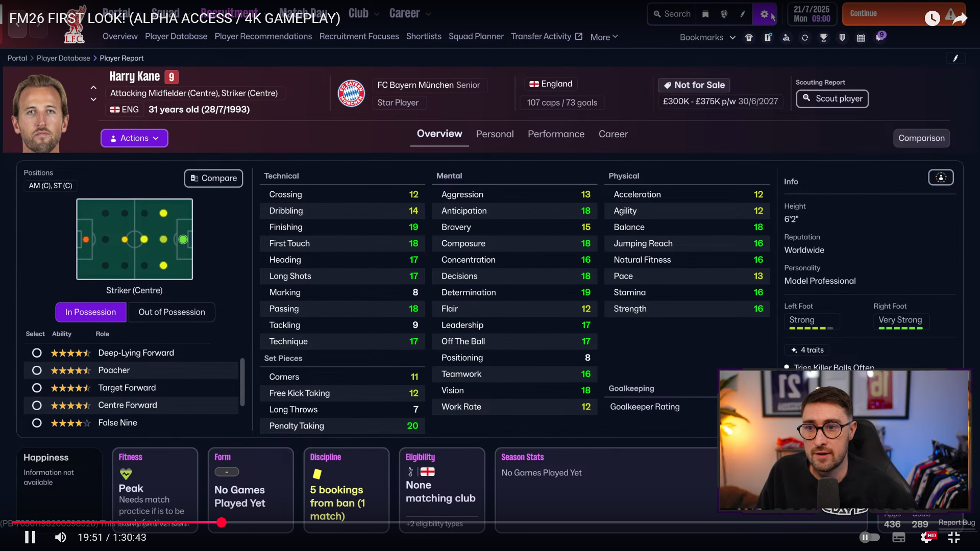This screenshot has width=980, height=551.
Task: Open the calendar schedule bookmark icon
Action: [x=861, y=38]
